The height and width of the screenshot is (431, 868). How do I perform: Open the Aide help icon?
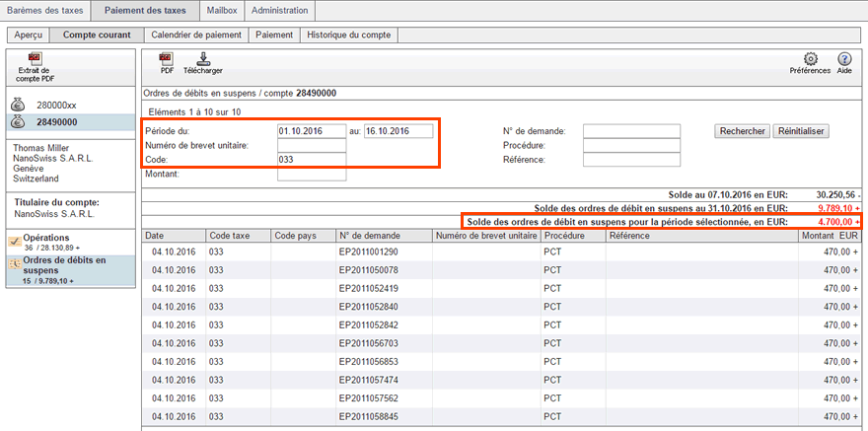pyautogui.click(x=844, y=64)
